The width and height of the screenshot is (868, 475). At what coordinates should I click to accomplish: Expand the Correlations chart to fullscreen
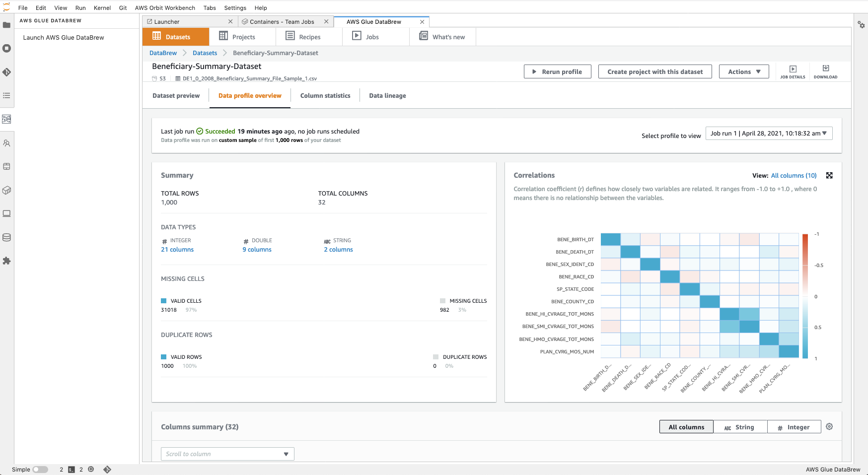click(829, 176)
